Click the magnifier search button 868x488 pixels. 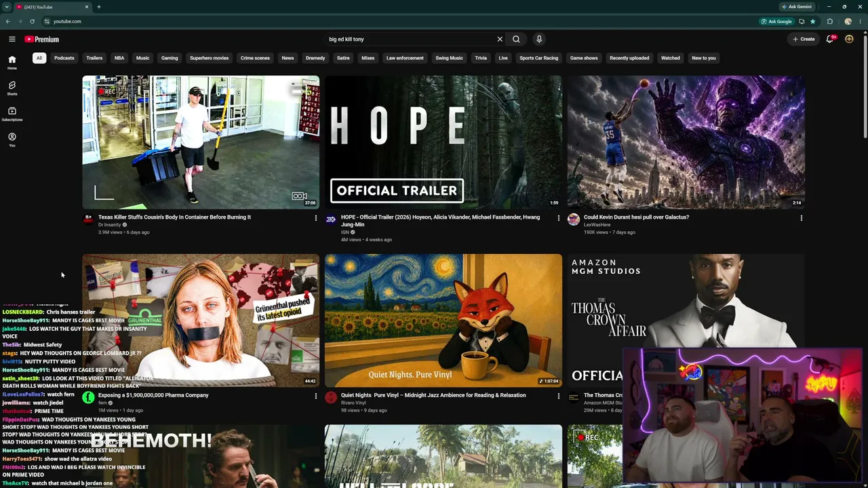(x=516, y=39)
